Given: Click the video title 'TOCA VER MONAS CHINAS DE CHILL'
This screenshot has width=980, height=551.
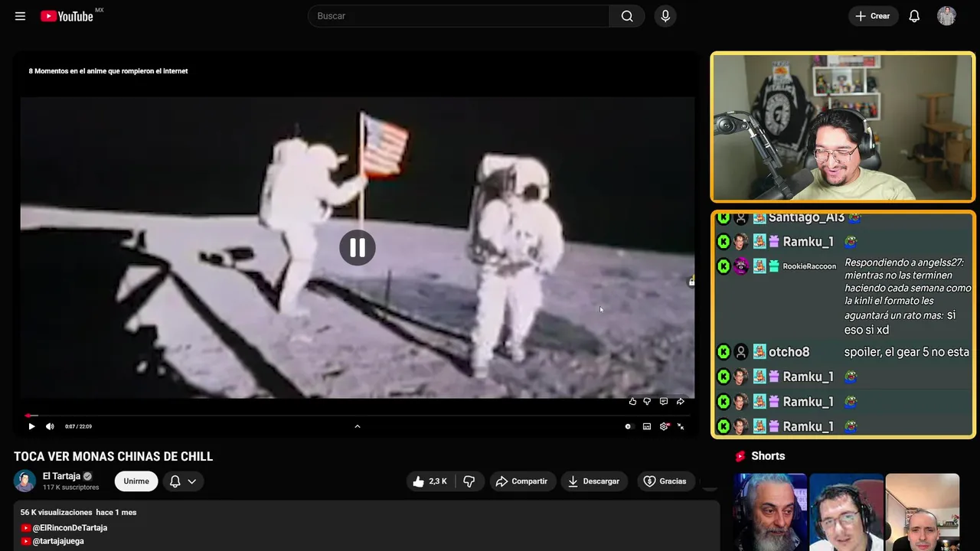Looking at the screenshot, I should click(113, 457).
